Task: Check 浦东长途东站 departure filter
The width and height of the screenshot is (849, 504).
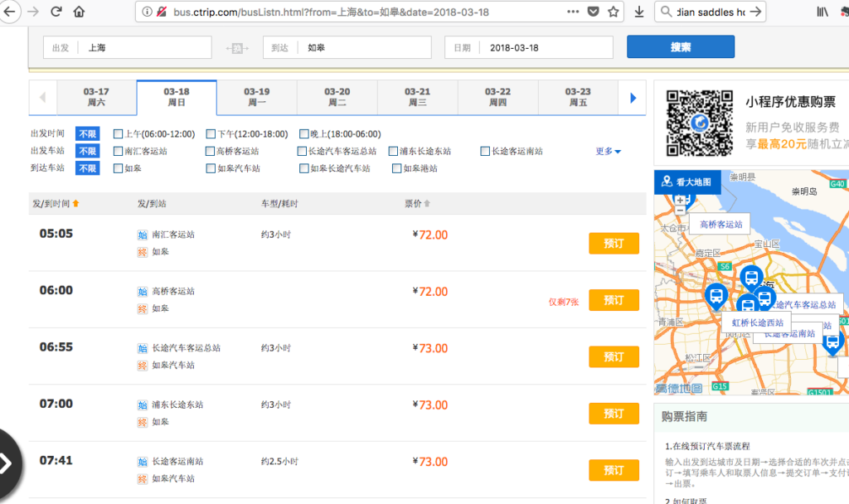Action: [394, 151]
